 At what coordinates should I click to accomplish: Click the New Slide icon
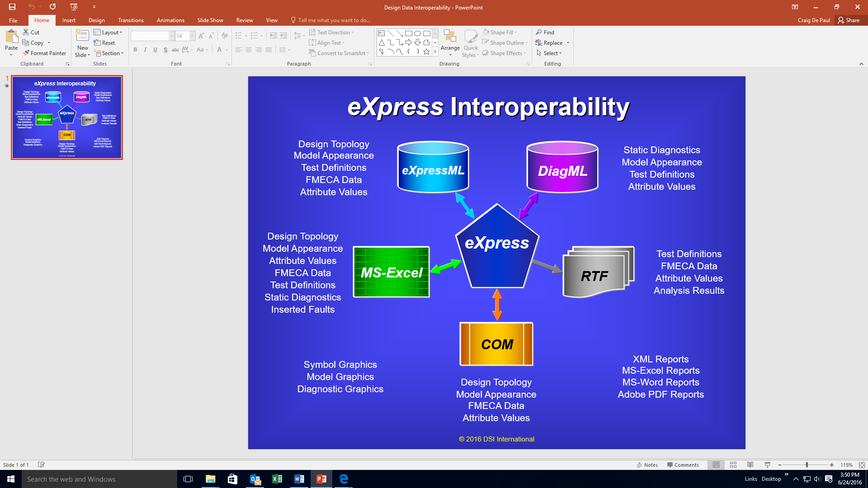coord(82,36)
